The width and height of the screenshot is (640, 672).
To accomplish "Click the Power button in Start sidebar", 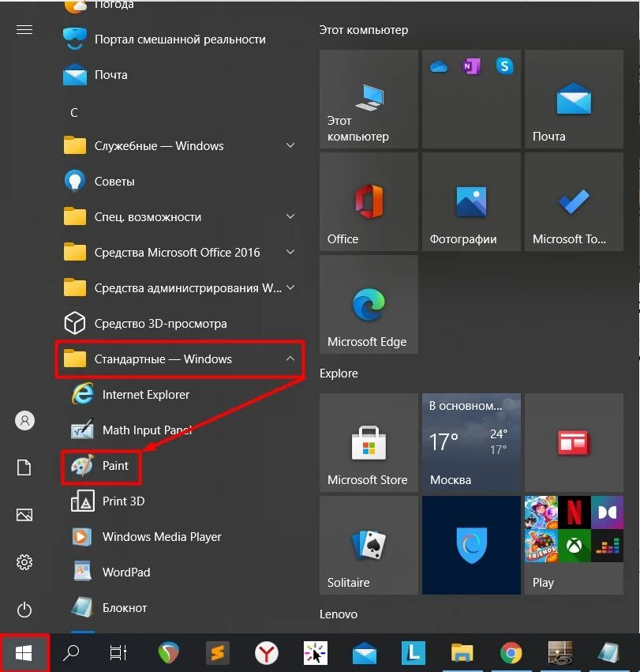I will [24, 610].
